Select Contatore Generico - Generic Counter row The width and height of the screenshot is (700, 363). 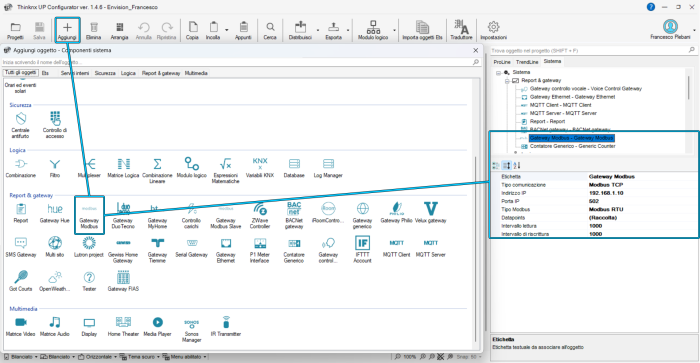(x=572, y=146)
